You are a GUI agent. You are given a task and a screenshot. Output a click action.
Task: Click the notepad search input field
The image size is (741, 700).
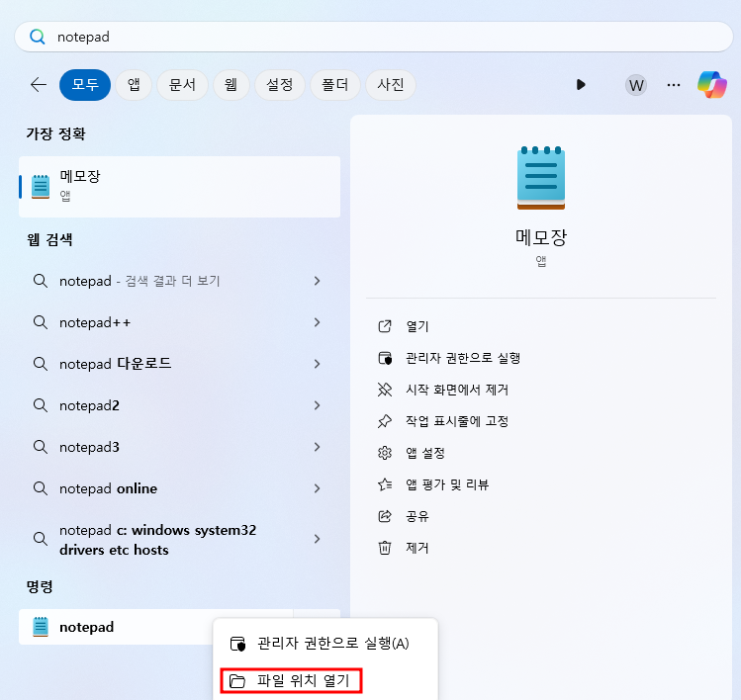[374, 37]
